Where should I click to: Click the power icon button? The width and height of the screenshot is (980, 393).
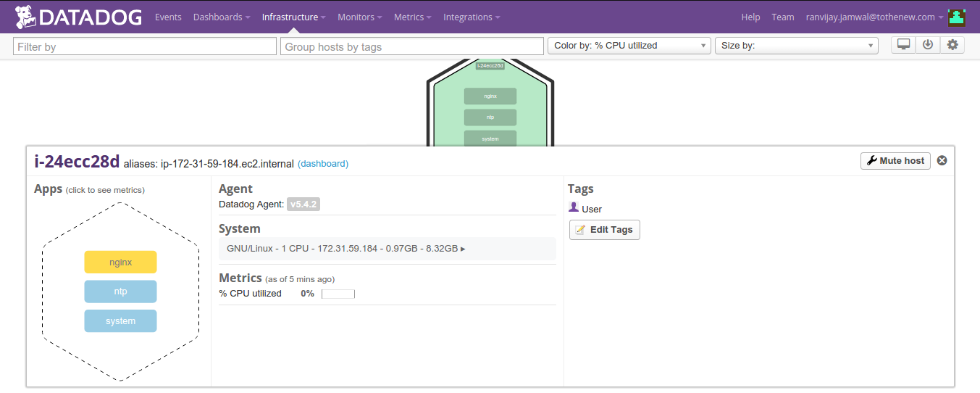[928, 45]
